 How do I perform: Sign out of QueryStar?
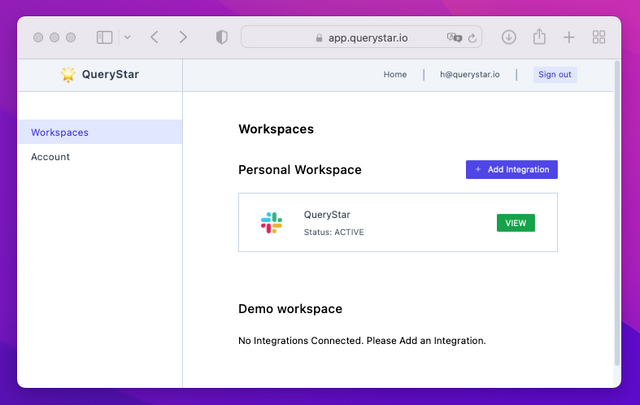point(555,74)
